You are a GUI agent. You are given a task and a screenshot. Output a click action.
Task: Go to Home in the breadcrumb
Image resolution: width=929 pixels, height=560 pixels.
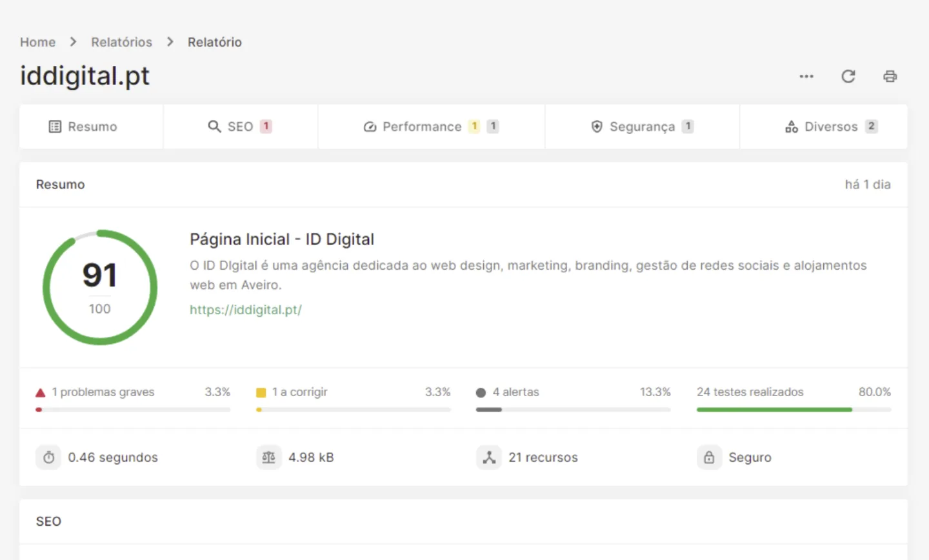(37, 42)
